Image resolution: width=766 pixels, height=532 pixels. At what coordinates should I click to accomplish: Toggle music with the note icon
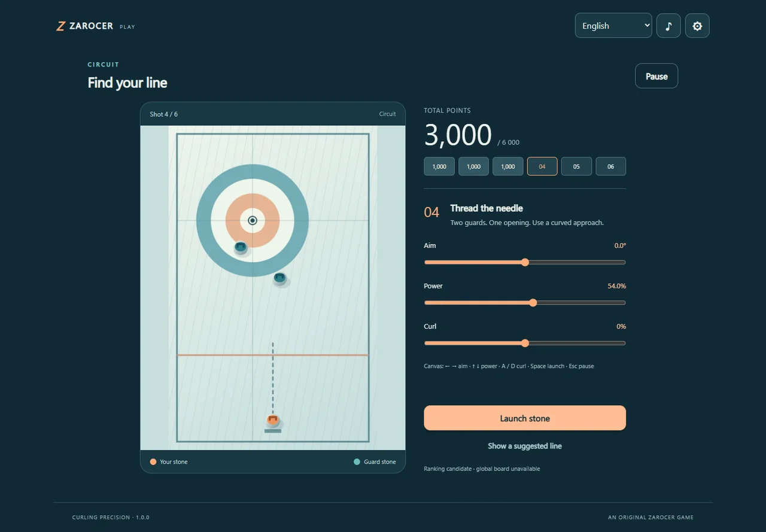coord(668,26)
